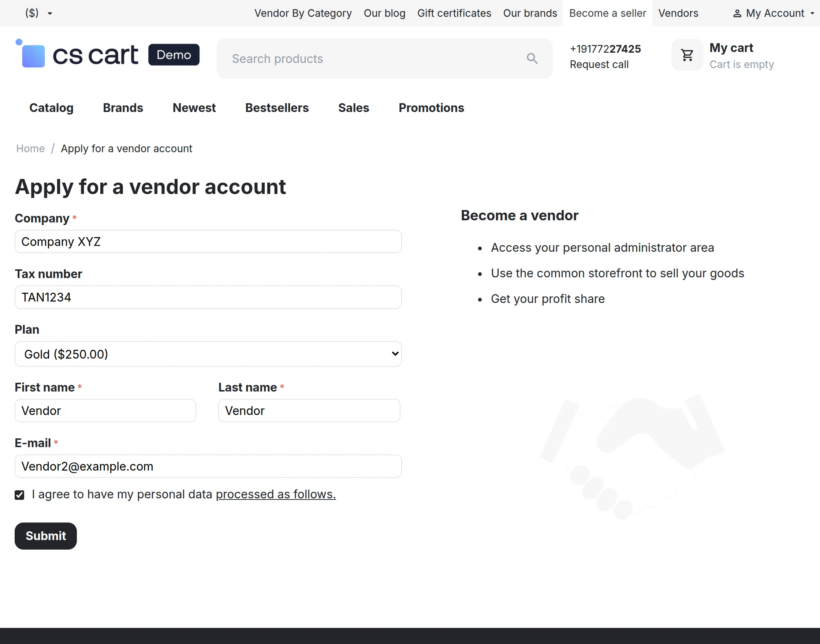Click the Tax number input field
Viewport: 820px width, 644px height.
[x=208, y=297]
